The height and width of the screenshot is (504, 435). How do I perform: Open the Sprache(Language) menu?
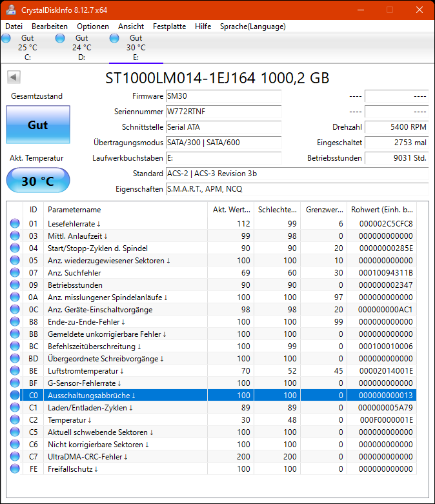pyautogui.click(x=253, y=26)
